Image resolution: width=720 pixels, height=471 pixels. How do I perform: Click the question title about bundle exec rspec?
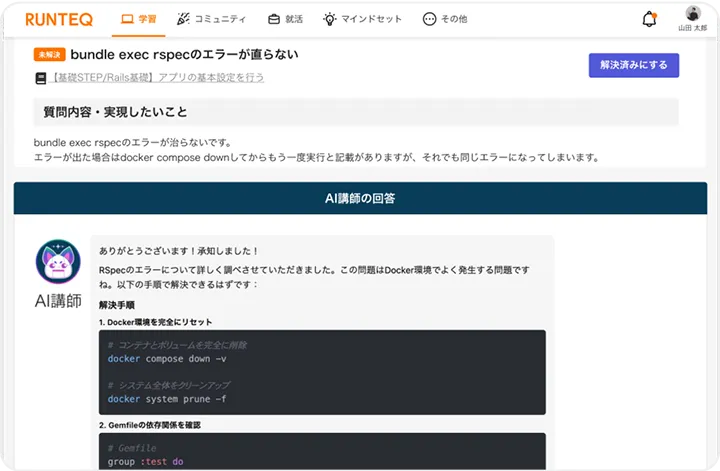pyautogui.click(x=184, y=54)
